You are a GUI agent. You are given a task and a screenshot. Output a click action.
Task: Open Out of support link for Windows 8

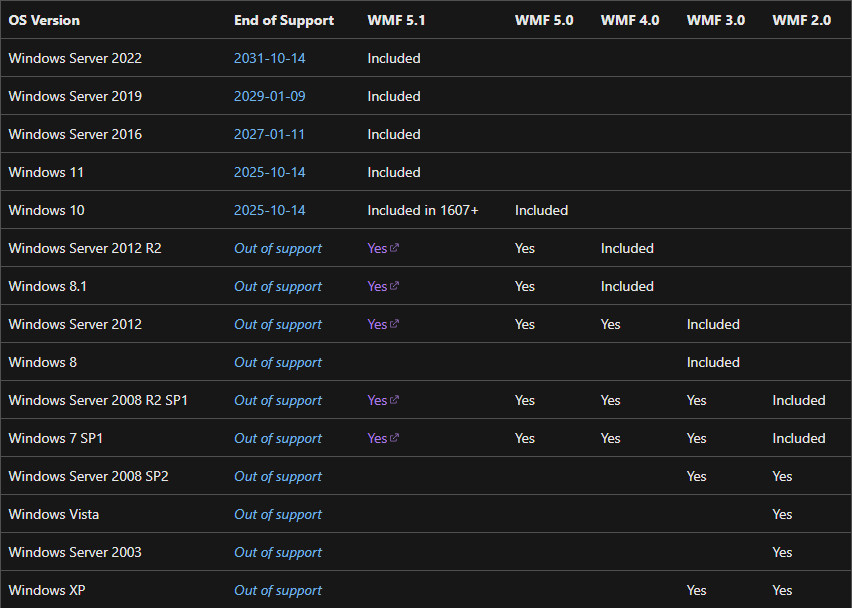[x=278, y=362]
